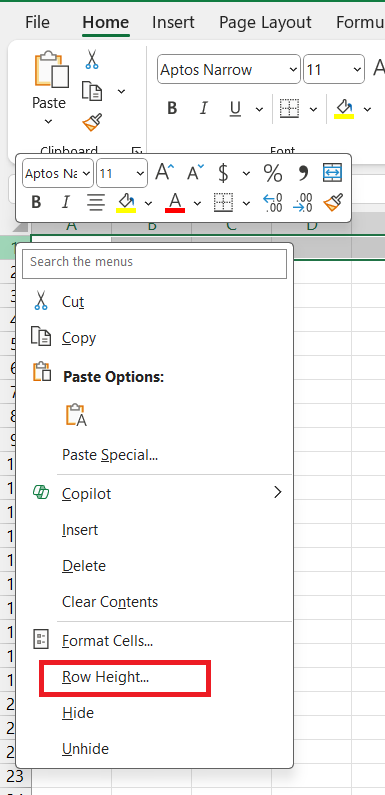
Task: Toggle Bold in the ribbon Font group
Action: click(172, 109)
